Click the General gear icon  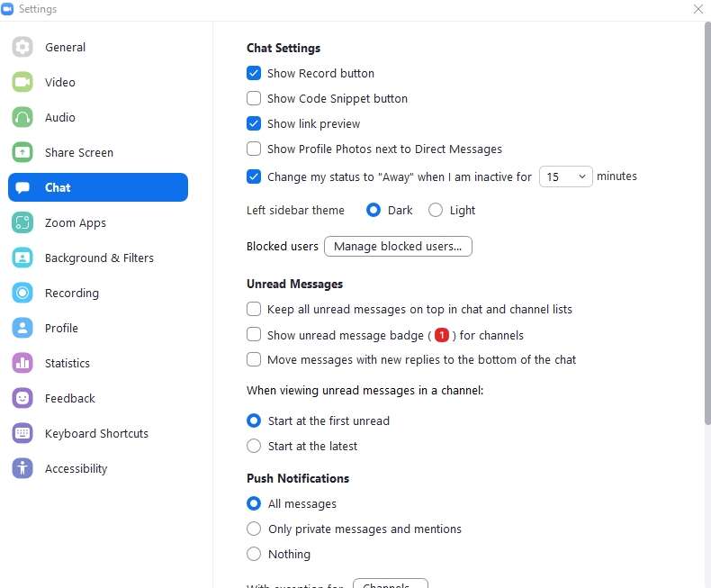22,47
